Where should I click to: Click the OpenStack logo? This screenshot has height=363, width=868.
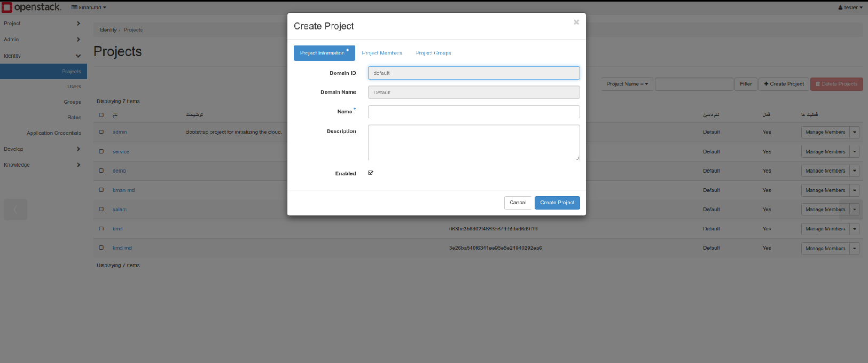[x=32, y=7]
